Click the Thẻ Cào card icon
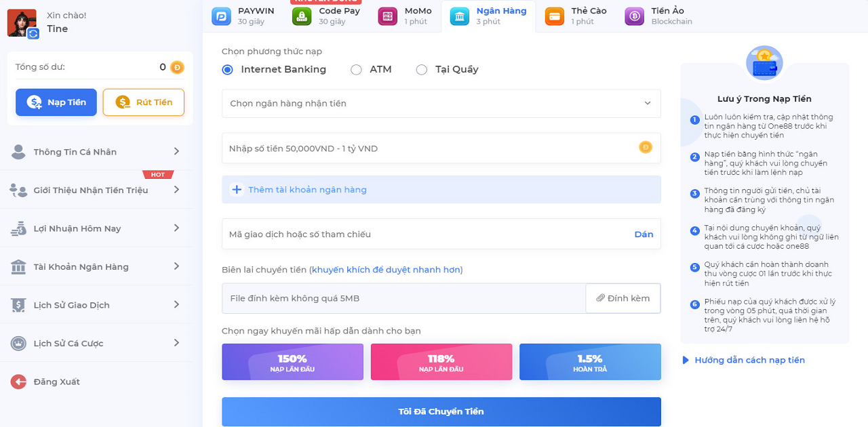The image size is (868, 427). pyautogui.click(x=555, y=16)
